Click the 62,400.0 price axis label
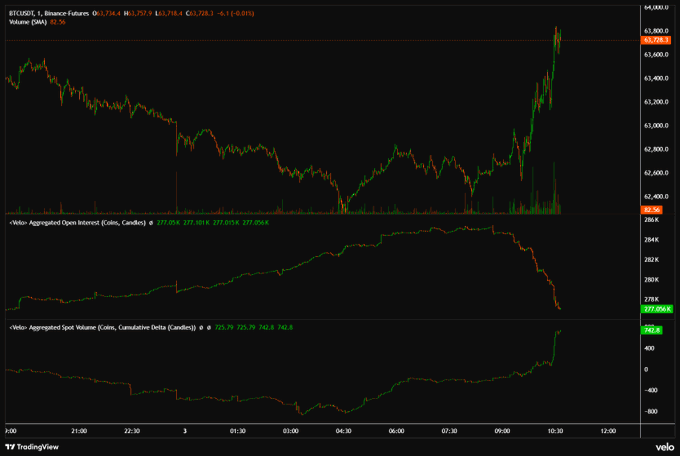680x456 pixels. pyautogui.click(x=656, y=197)
